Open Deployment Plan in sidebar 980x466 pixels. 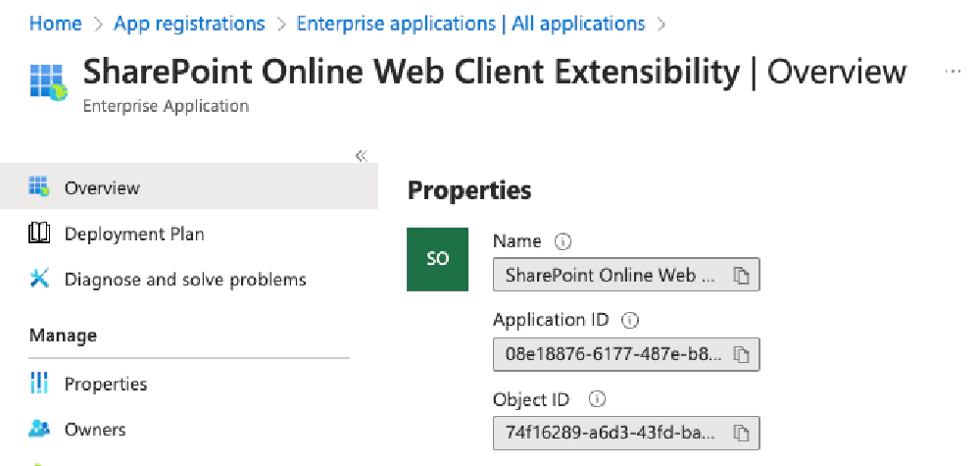(134, 233)
